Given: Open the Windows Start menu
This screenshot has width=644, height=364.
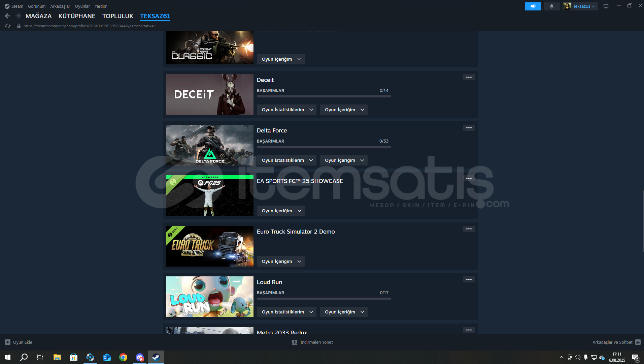Looking at the screenshot, I should [x=8, y=357].
